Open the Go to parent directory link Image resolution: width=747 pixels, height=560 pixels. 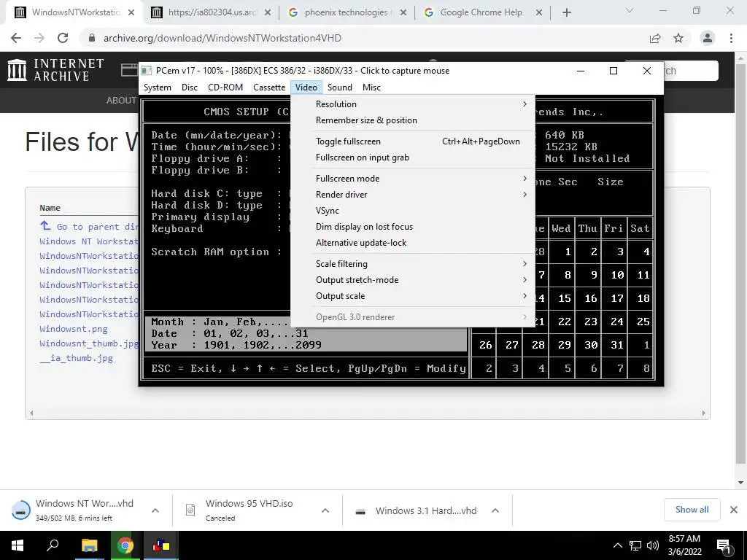pos(97,227)
